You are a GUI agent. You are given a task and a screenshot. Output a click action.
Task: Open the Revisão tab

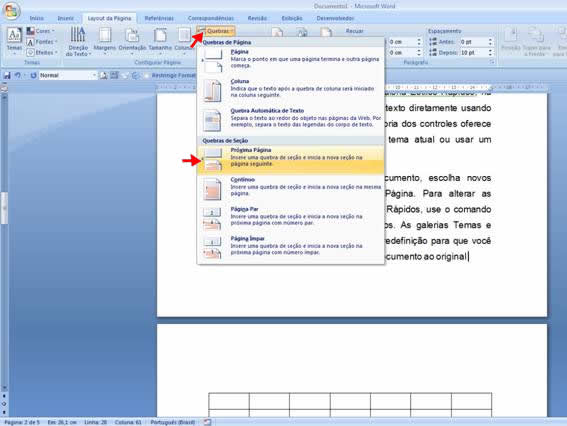click(x=257, y=18)
